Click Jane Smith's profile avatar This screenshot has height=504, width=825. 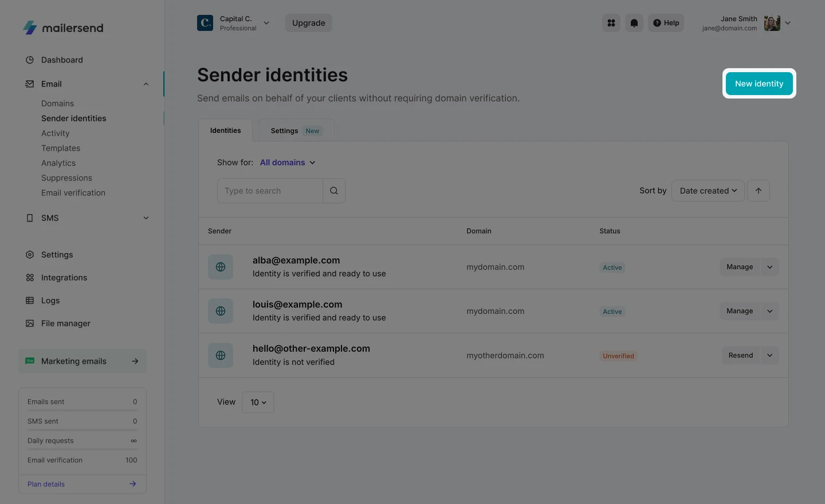click(772, 23)
